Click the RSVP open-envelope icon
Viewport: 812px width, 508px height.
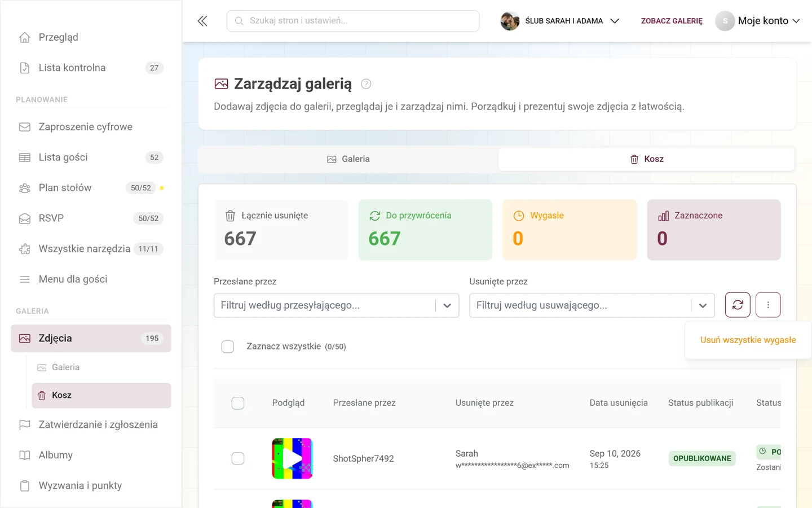pyautogui.click(x=25, y=218)
